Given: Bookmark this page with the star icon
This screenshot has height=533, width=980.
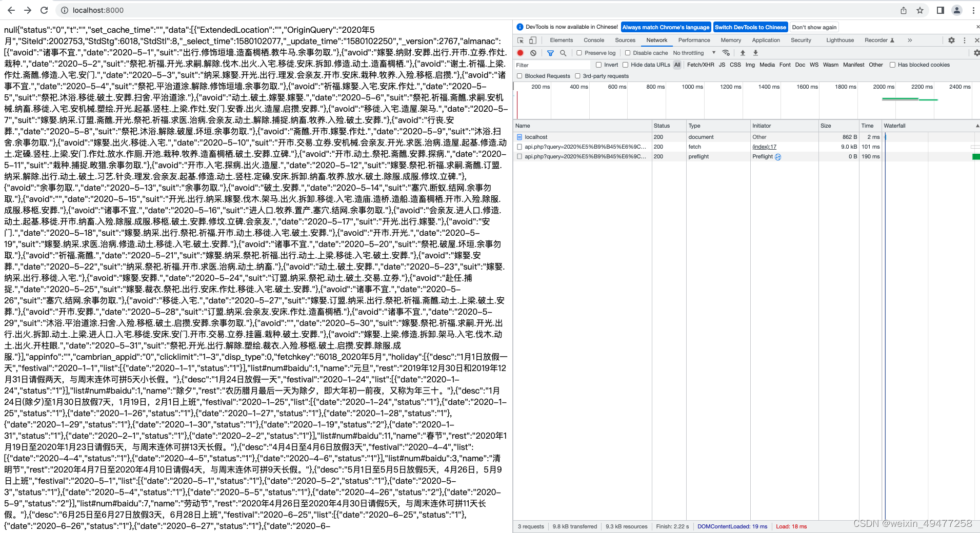Looking at the screenshot, I should (920, 10).
